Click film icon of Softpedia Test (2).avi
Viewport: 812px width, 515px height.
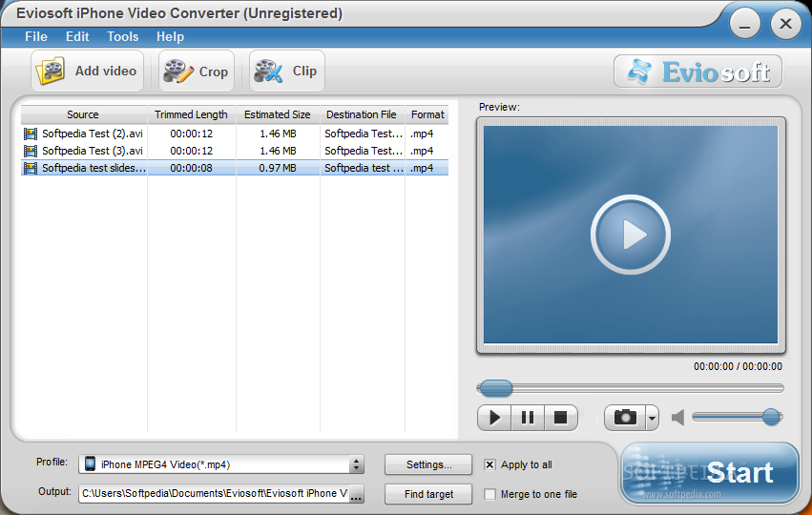[x=31, y=134]
